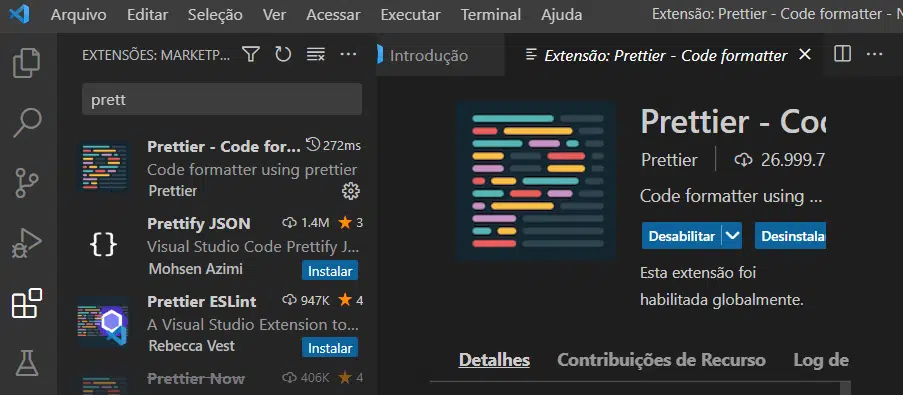Click the Desabilitar button
The image size is (903, 395).
coord(682,236)
